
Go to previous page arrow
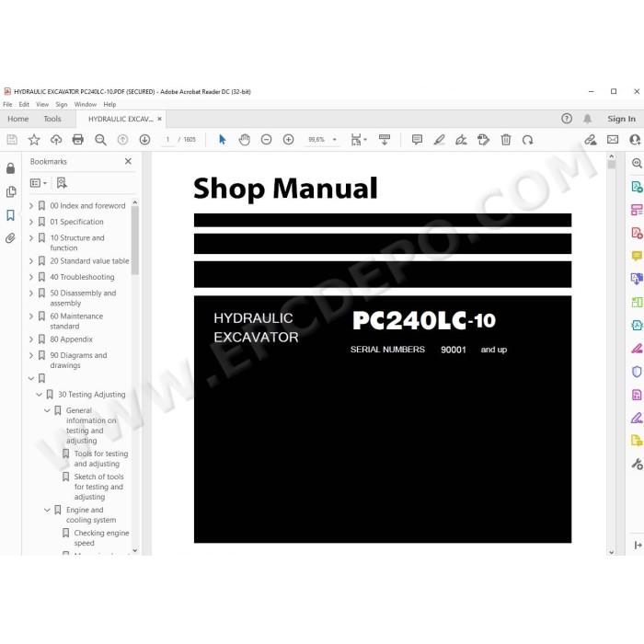(122, 140)
